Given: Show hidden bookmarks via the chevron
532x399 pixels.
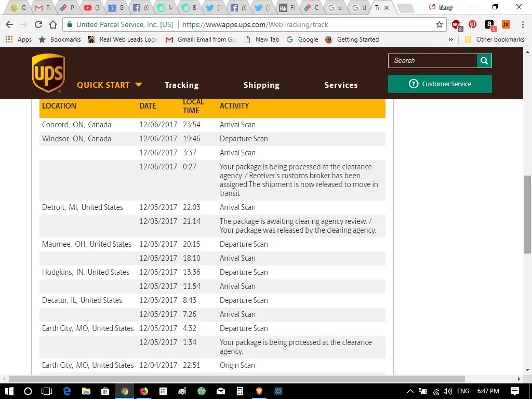Looking at the screenshot, I should coord(450,39).
